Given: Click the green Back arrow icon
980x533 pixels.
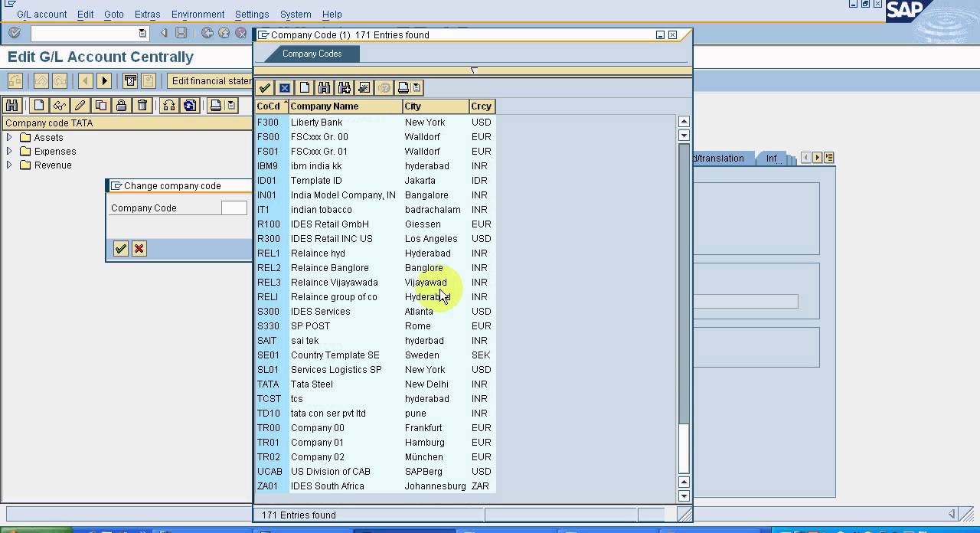Looking at the screenshot, I should pyautogui.click(x=207, y=33).
